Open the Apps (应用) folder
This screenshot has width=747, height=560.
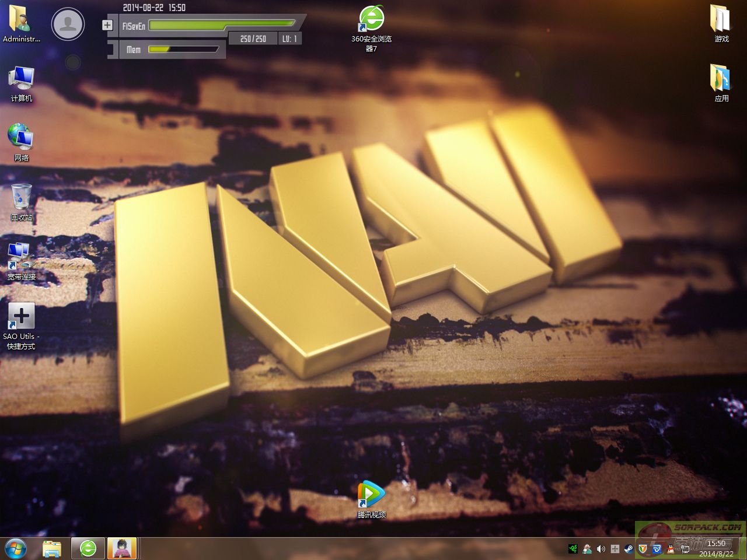721,78
